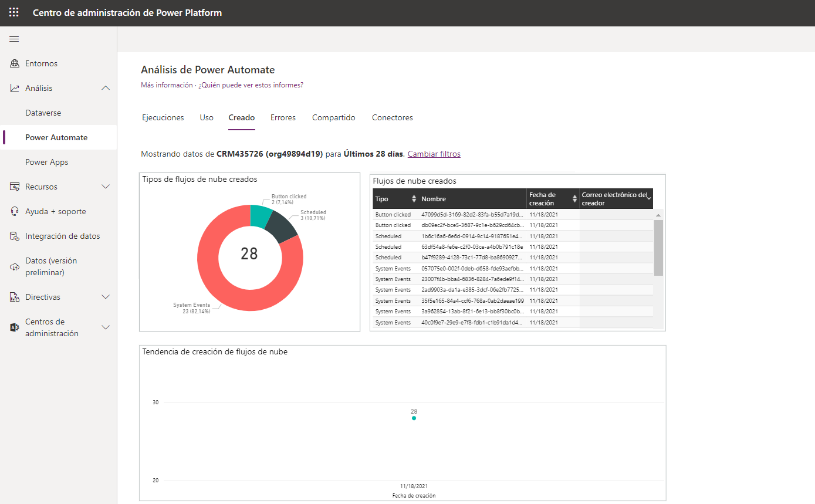This screenshot has height=504, width=815.
Task: Click the Scheduled 3 (10,71%) chart label
Action: click(x=313, y=215)
